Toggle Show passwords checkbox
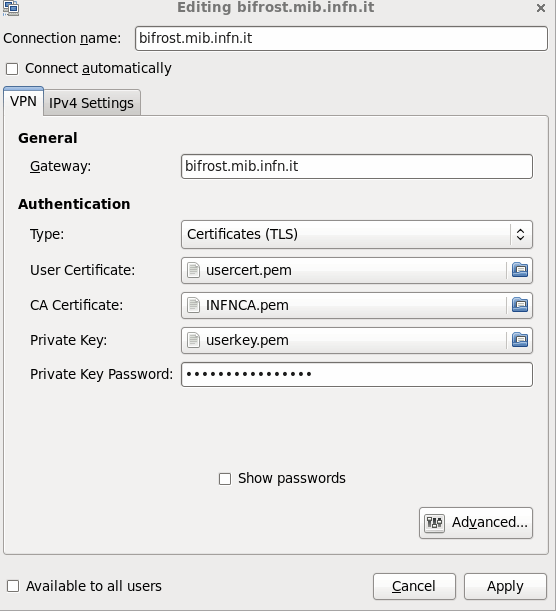 pos(225,479)
